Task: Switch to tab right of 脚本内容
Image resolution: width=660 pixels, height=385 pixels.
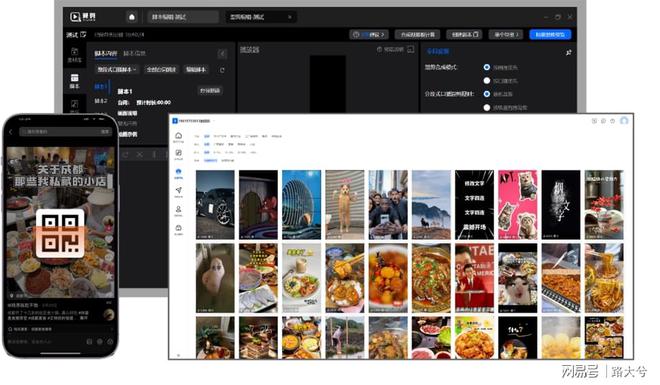Action: (134, 53)
